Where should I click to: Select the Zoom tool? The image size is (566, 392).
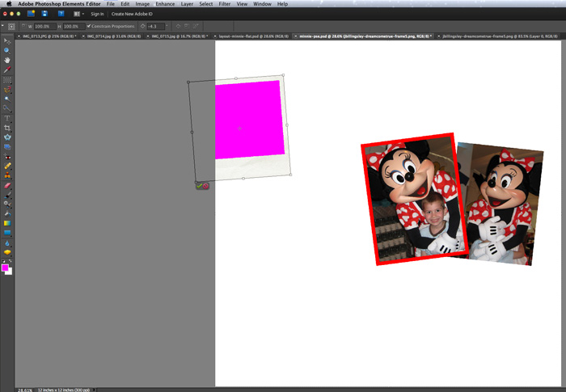pos(6,51)
